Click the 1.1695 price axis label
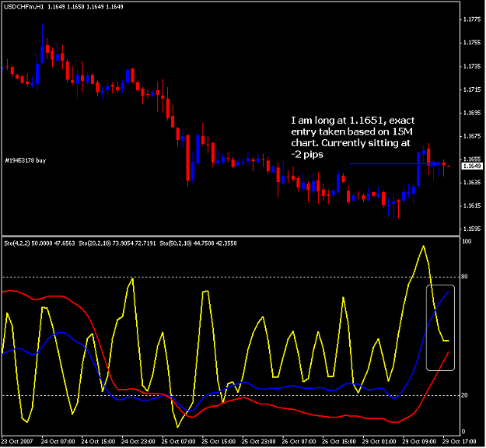The image size is (486, 448). [x=472, y=113]
